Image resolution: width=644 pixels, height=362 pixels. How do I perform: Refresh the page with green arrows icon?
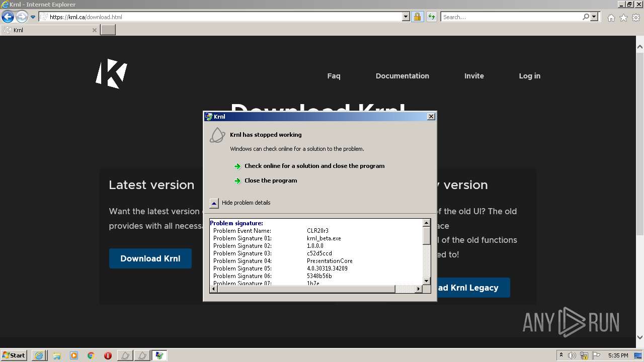tap(431, 17)
